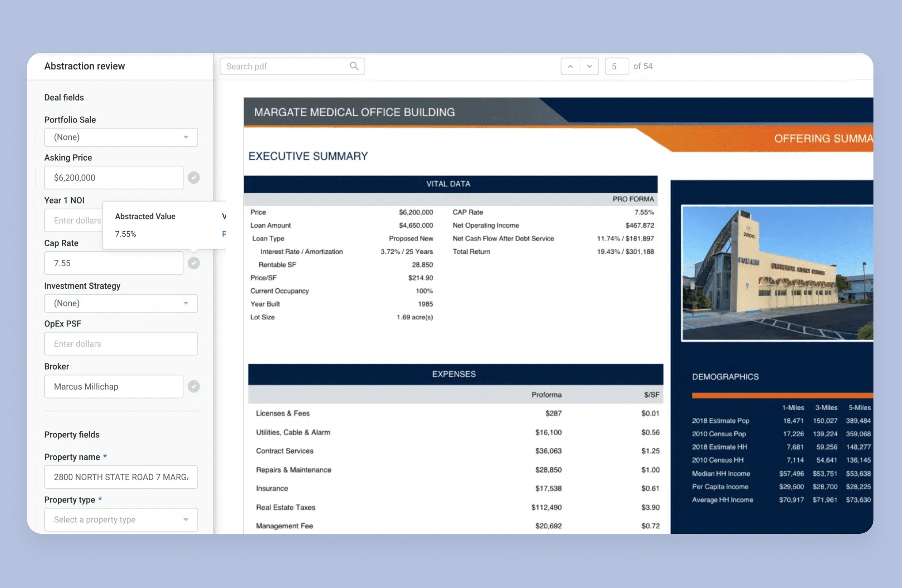The height and width of the screenshot is (588, 902).
Task: Click the EXECUTIVE SUMMARY heading
Action: (308, 156)
